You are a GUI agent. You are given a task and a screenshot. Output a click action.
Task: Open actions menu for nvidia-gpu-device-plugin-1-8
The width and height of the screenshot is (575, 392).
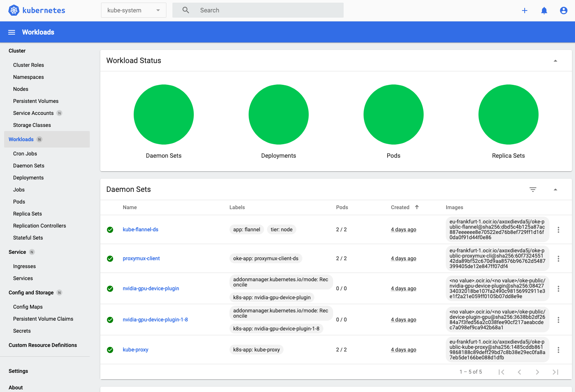pyautogui.click(x=558, y=320)
